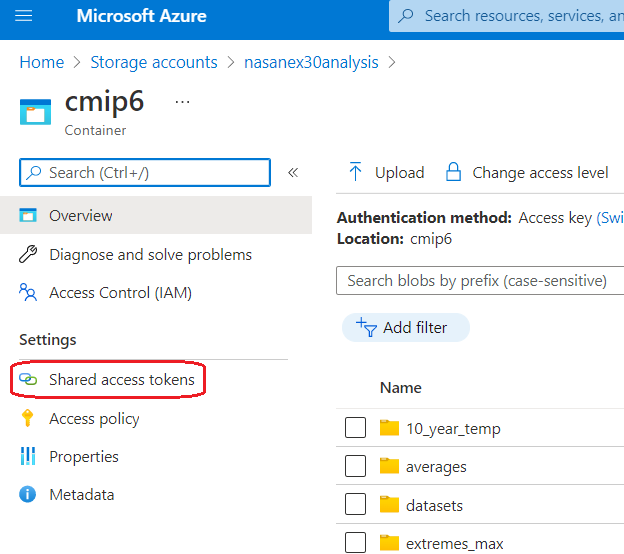
Task: Select Overview in the sidebar
Action: (x=156, y=215)
